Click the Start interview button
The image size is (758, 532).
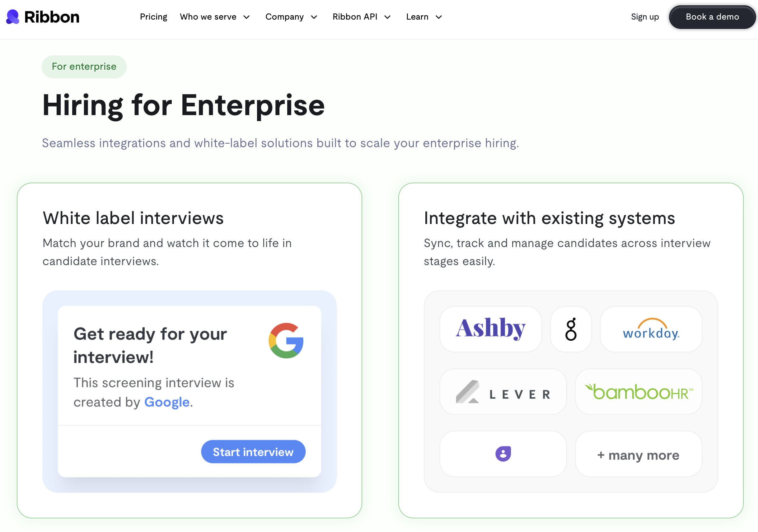click(x=253, y=451)
